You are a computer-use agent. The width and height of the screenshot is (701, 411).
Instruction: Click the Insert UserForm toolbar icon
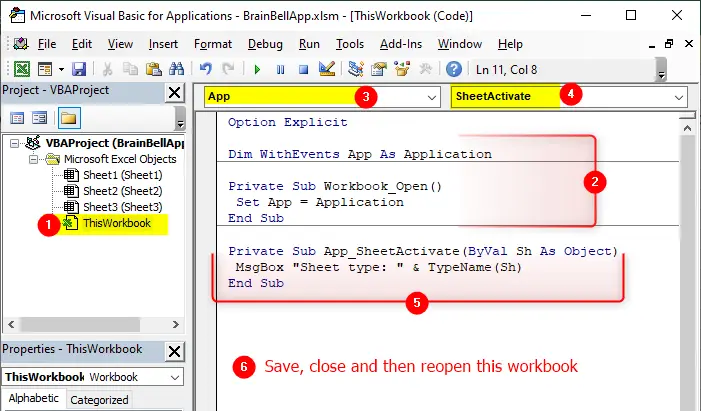click(x=45, y=69)
